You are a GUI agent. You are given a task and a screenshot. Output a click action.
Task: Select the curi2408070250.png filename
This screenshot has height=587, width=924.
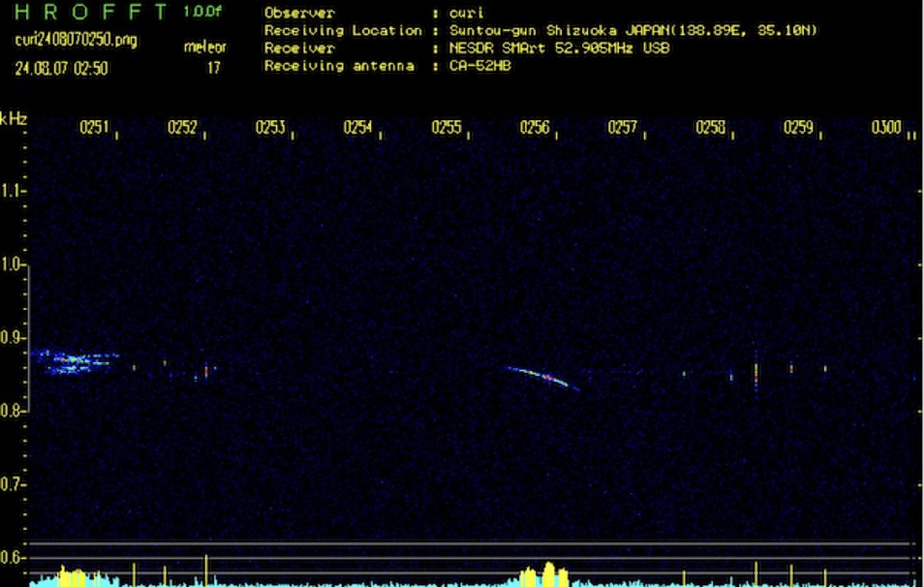click(76, 41)
